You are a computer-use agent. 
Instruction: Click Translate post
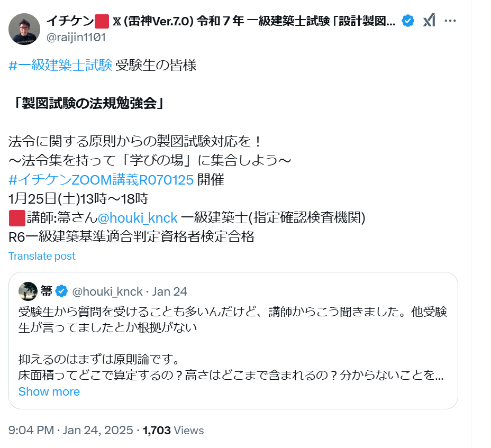click(x=42, y=256)
